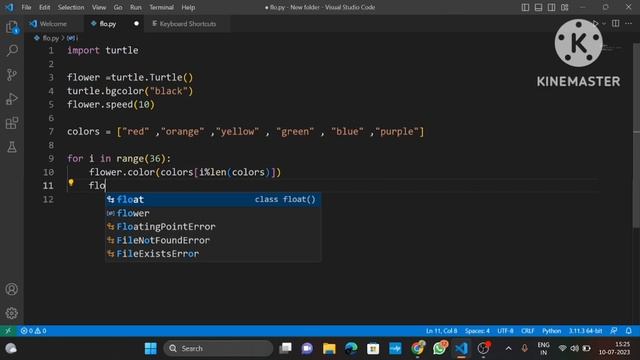Open the Run and Debug view

coord(12,99)
